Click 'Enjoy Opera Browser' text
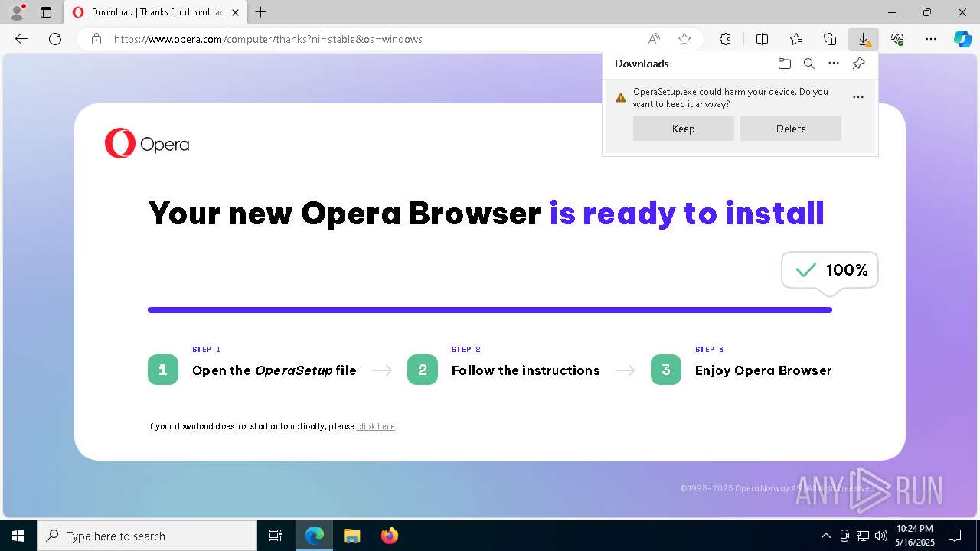The image size is (980, 551). [x=763, y=370]
